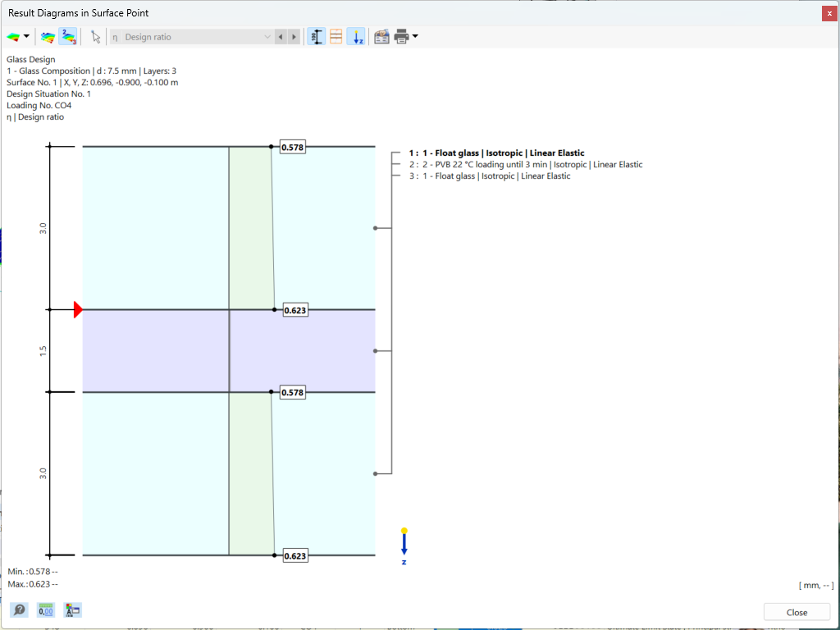Click the green result diagram icon
Screen dimensions: 840x630
12,36
